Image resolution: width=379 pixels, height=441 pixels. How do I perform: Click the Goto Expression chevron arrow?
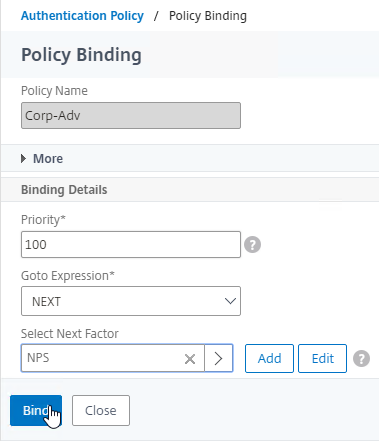(230, 301)
